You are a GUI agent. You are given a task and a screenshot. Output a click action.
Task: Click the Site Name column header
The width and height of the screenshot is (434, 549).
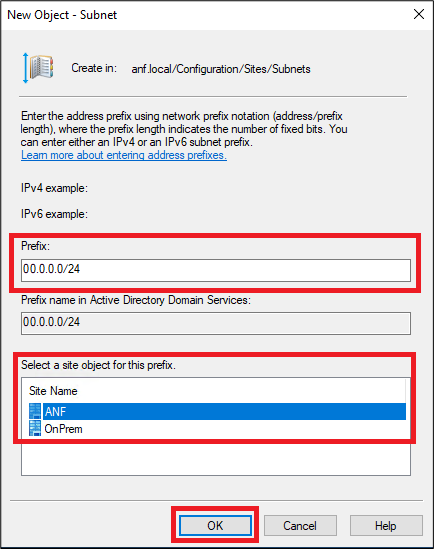click(53, 391)
